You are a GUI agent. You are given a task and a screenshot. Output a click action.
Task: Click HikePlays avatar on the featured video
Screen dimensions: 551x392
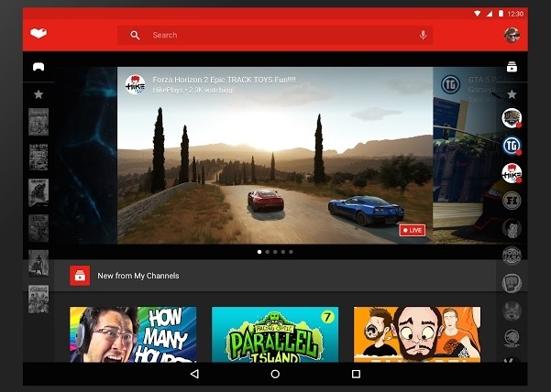136,84
